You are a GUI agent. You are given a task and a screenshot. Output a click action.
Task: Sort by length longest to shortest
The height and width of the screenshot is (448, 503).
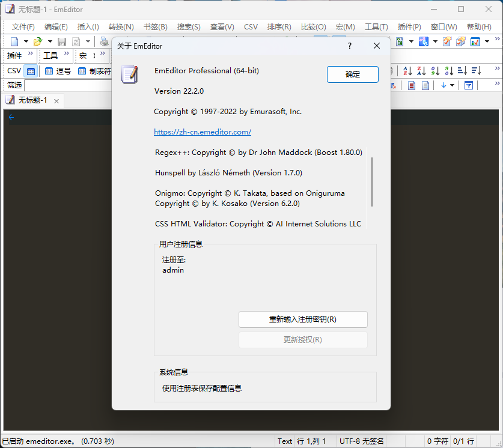click(x=477, y=71)
